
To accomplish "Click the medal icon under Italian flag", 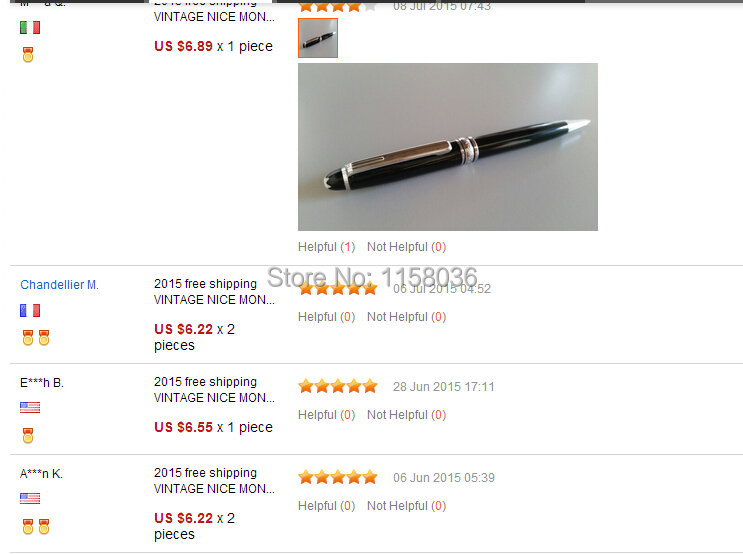I will click(28, 54).
